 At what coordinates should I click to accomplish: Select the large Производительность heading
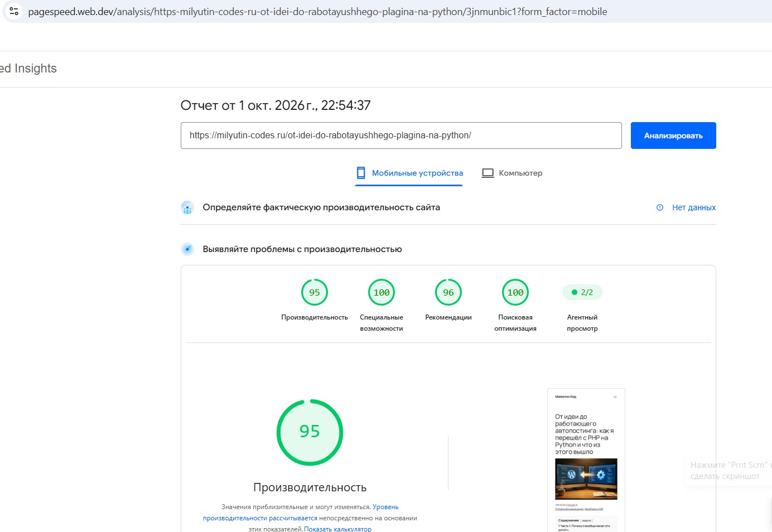(x=310, y=487)
